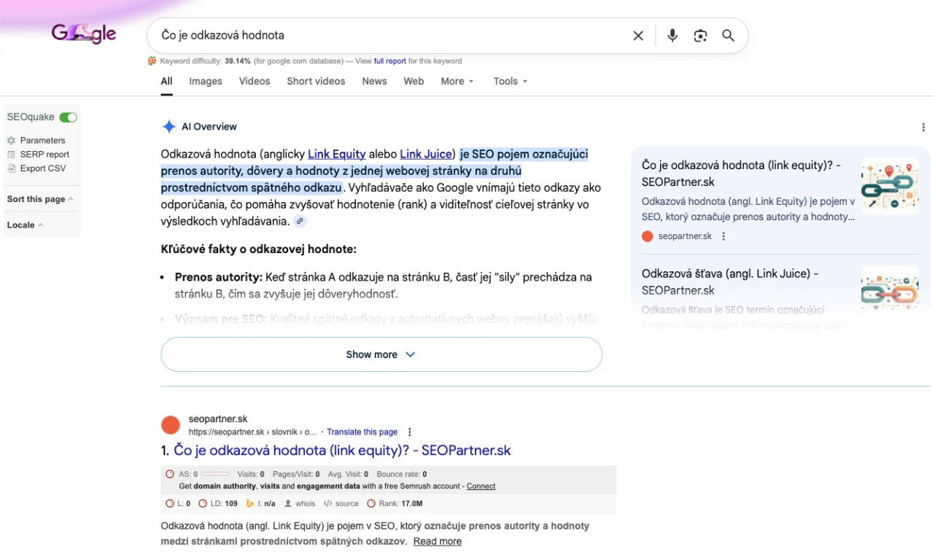Click the source link chain icon
Screen dimensions: 932x560
click(300, 221)
